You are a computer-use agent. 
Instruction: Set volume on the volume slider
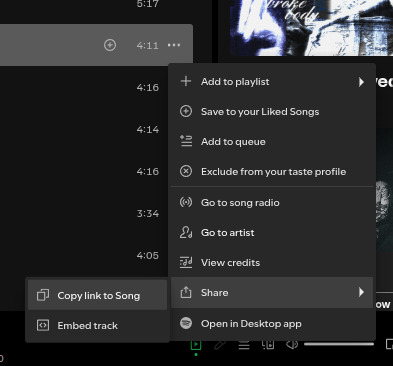(x=339, y=344)
